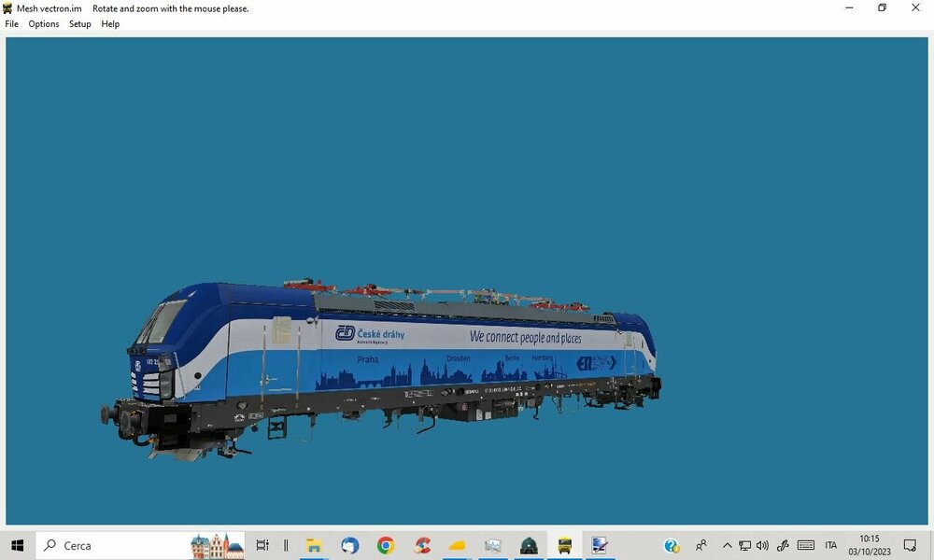Open the clock showing 10:15

tap(870, 545)
